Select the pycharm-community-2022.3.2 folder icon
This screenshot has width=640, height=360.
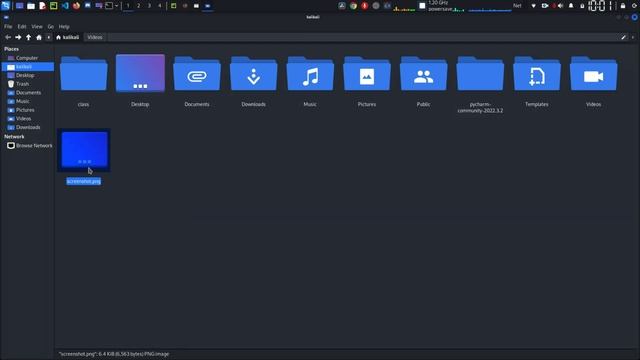480,73
